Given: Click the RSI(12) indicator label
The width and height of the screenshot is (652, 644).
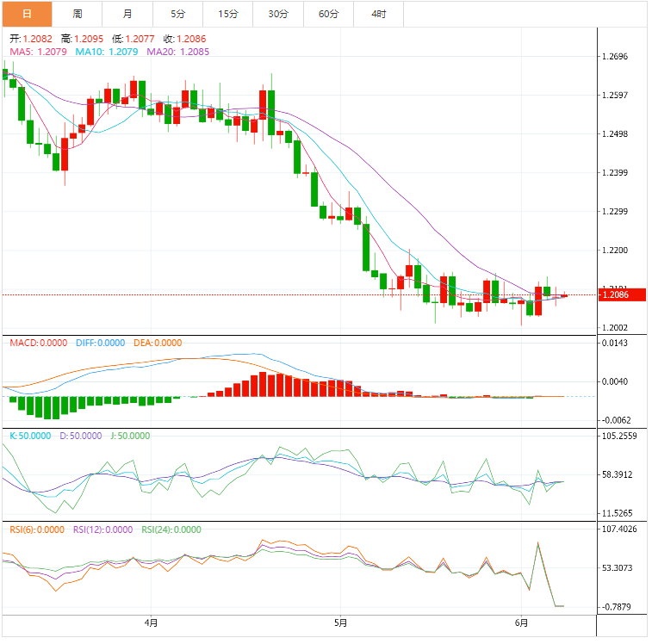Looking at the screenshot, I should pyautogui.click(x=102, y=529).
